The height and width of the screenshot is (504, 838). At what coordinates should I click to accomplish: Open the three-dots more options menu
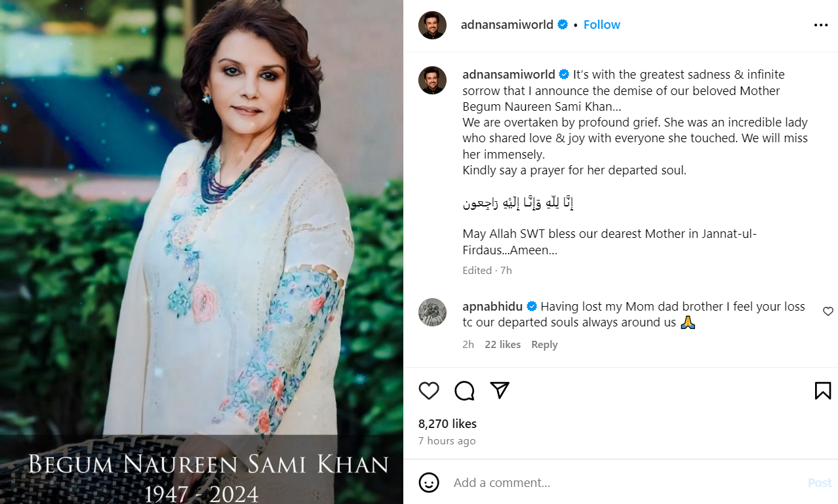pyautogui.click(x=821, y=25)
